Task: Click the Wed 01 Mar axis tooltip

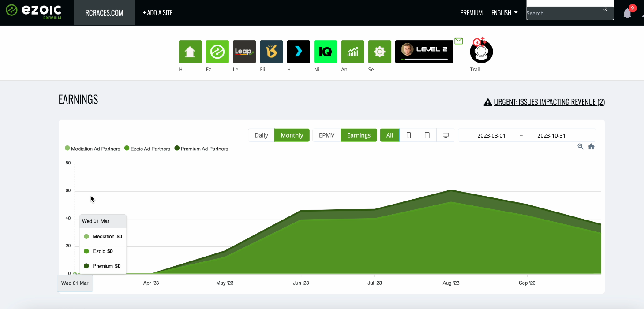Action: pyautogui.click(x=75, y=283)
